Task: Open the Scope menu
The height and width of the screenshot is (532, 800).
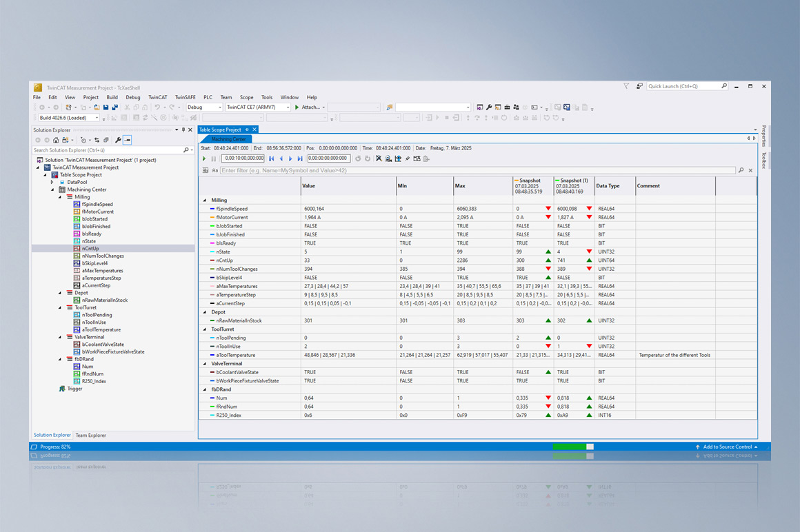Action: point(246,98)
